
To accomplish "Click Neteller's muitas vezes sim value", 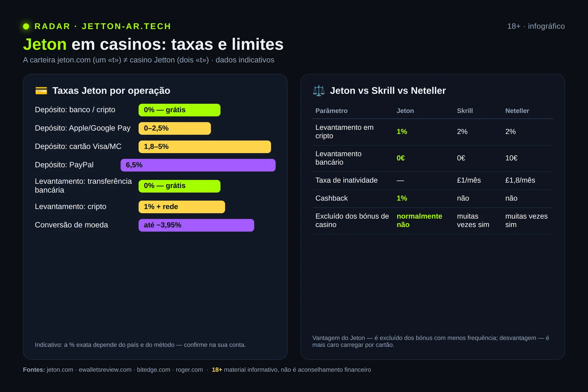I will point(526,220).
